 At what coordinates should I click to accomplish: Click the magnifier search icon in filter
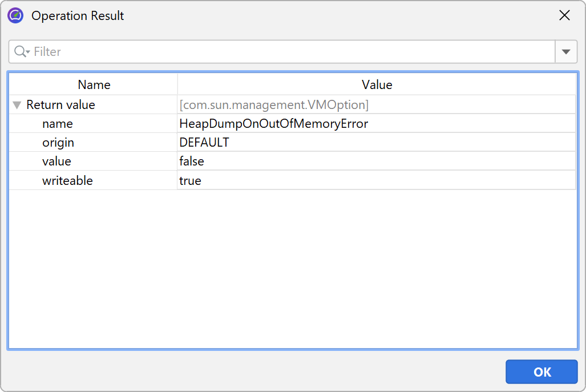[x=21, y=52]
